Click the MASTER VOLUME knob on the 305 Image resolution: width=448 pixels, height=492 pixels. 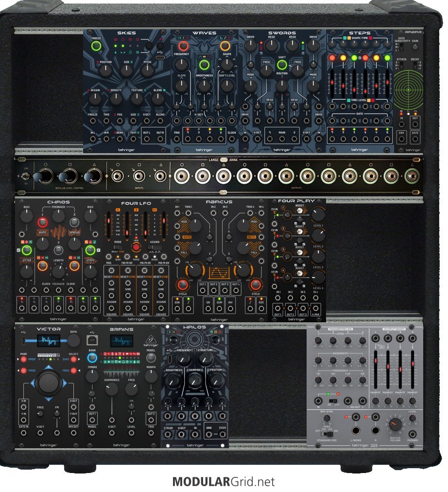point(395,424)
